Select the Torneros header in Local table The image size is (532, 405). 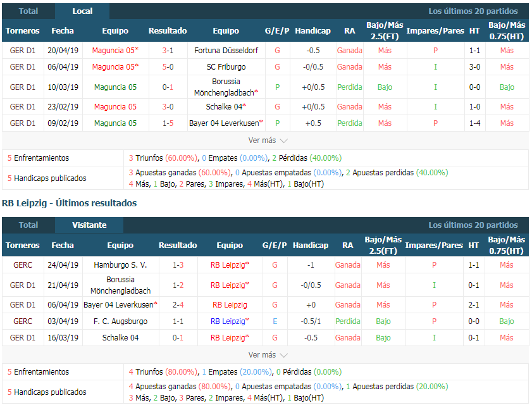tap(22, 31)
